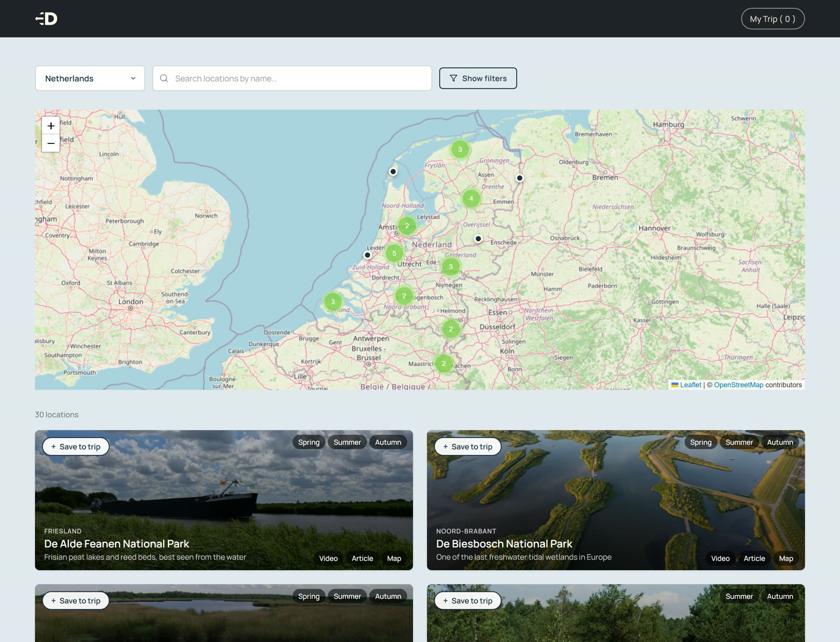Open the De Biesbosch National Park title
Image resolution: width=840 pixels, height=642 pixels.
504,544
